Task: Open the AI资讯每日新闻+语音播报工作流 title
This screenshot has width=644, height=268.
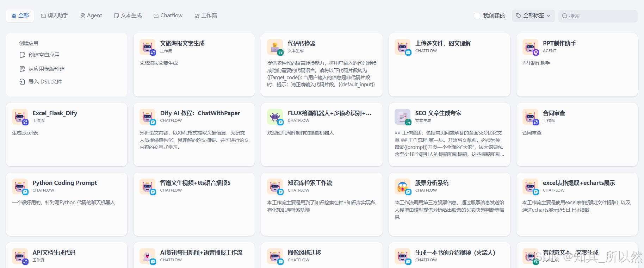Action: (x=201, y=253)
